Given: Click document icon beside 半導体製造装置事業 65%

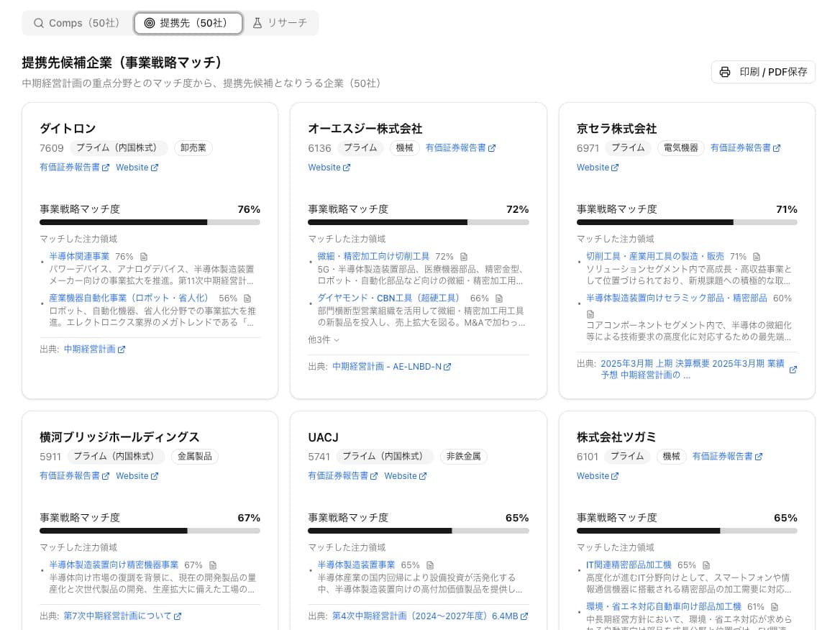Looking at the screenshot, I should click(x=429, y=565).
